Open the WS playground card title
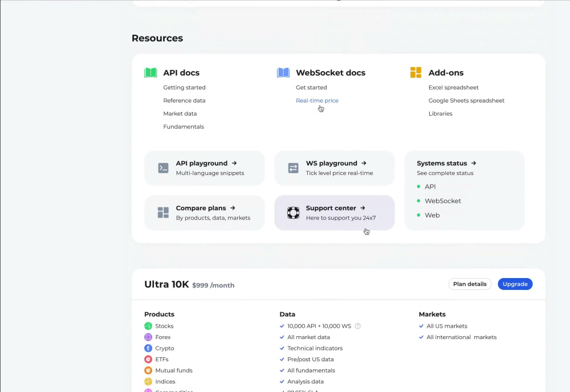The image size is (570, 392). tap(332, 164)
